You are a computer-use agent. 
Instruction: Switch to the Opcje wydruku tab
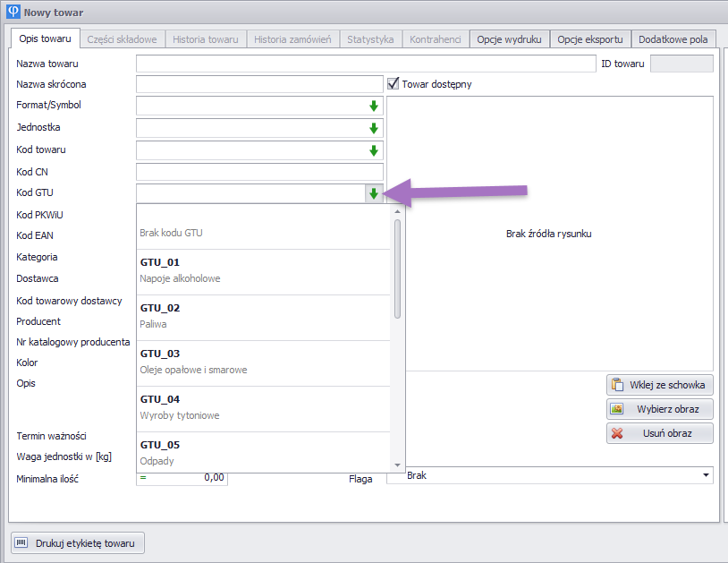pos(509,39)
